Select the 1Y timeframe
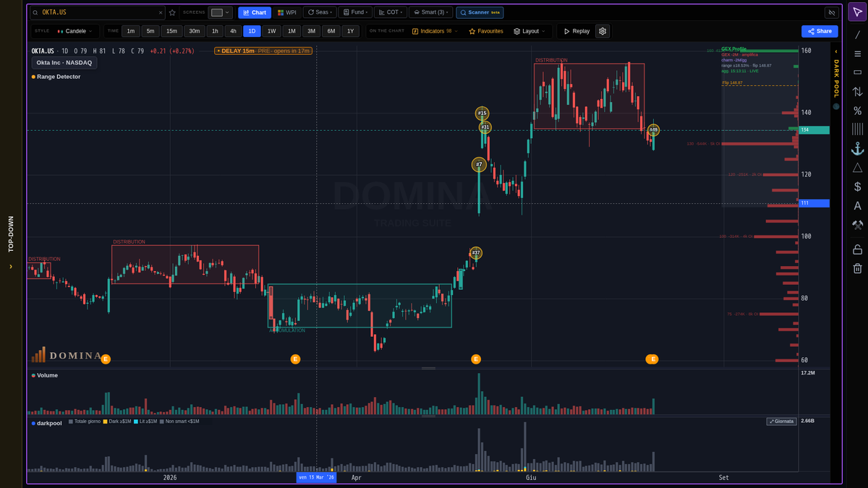868x488 pixels. pos(350,31)
